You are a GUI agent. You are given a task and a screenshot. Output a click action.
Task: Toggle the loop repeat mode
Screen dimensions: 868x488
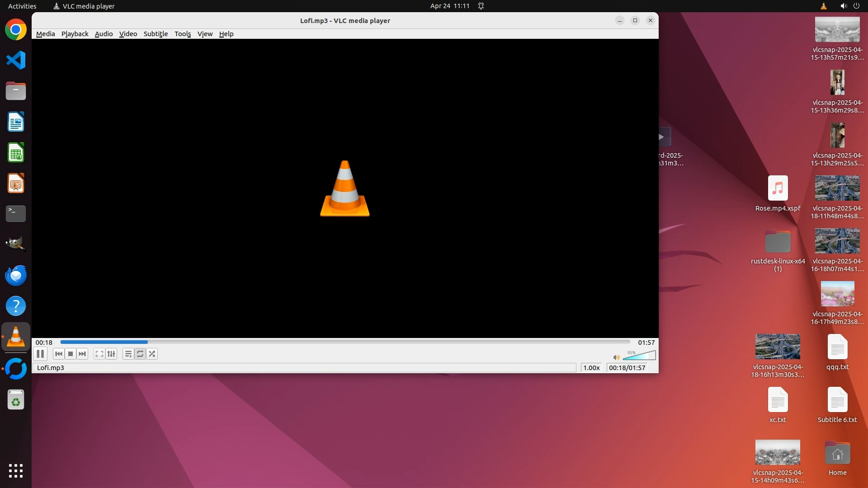click(140, 354)
